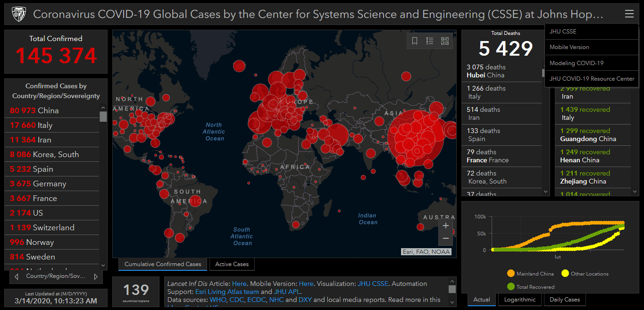Select Switzerland row with 1 139 cases
The height and width of the screenshot is (310, 644).
(x=52, y=227)
